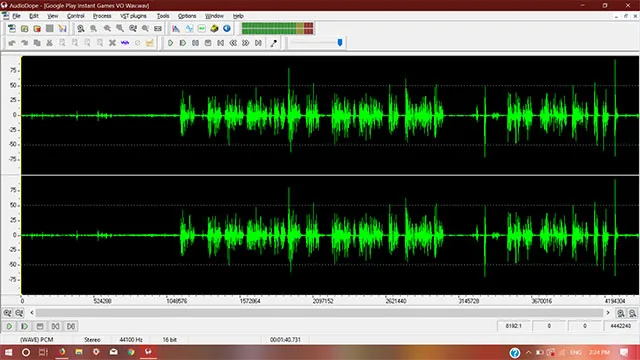Click the first icon in the top toolbar
Image resolution: width=640 pixels, height=360 pixels.
click(12, 29)
